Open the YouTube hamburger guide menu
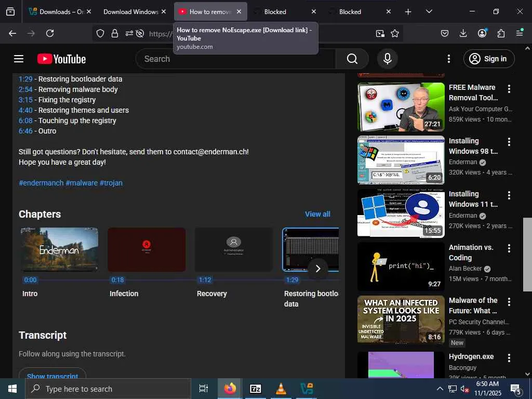Image resolution: width=532 pixels, height=399 pixels. tap(19, 59)
